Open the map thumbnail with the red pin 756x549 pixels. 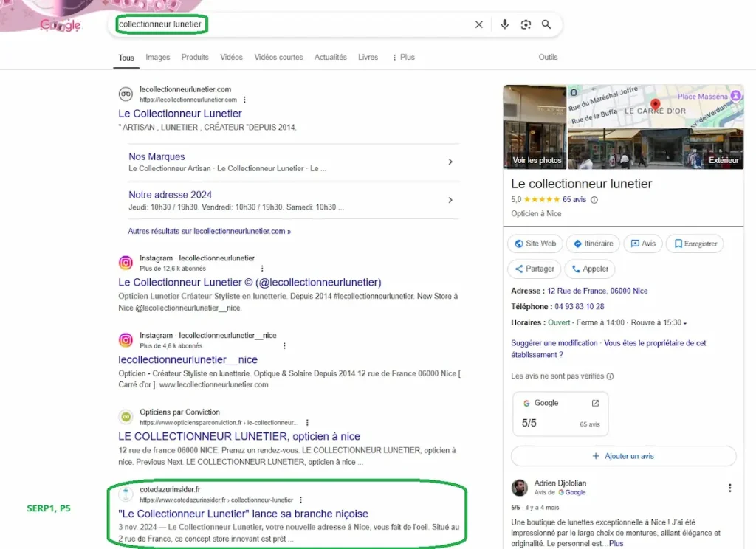(656, 106)
